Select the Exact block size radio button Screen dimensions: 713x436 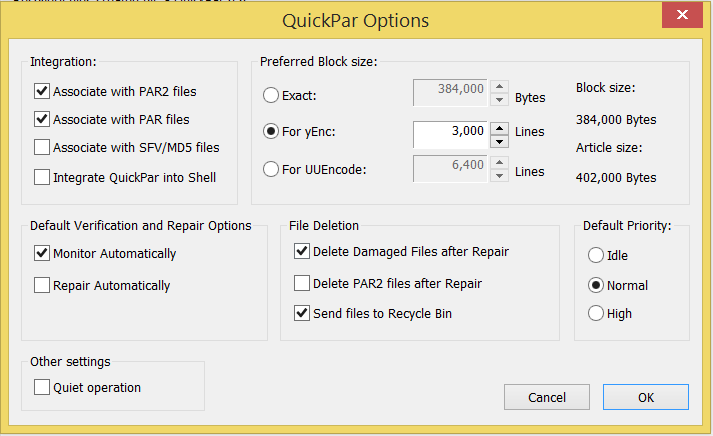tap(271, 95)
